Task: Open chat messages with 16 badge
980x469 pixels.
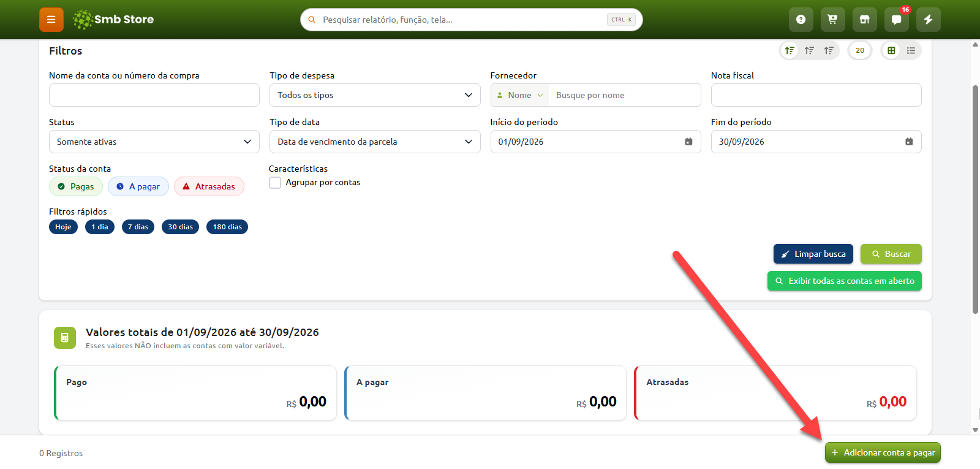Action: tap(896, 20)
